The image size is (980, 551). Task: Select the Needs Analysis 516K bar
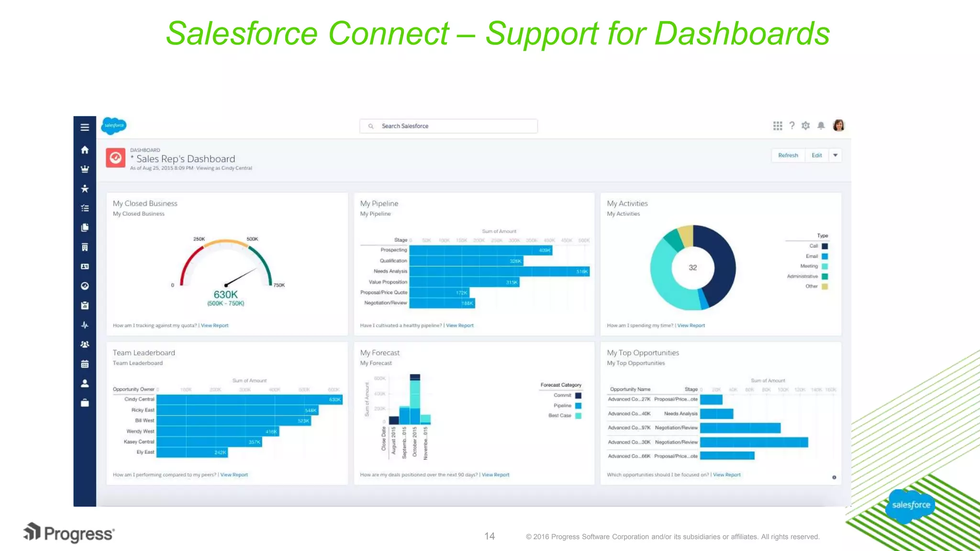tap(500, 271)
